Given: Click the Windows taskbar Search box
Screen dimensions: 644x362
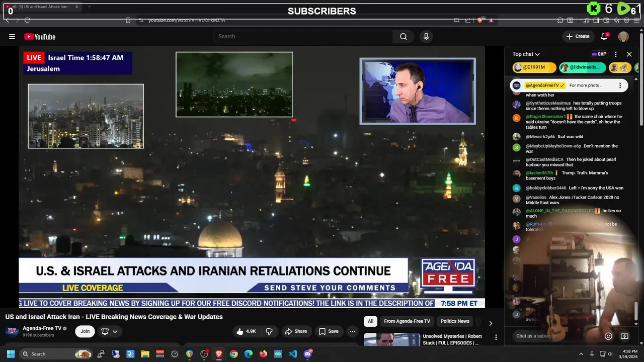Looking at the screenshot, I should [x=56, y=354].
